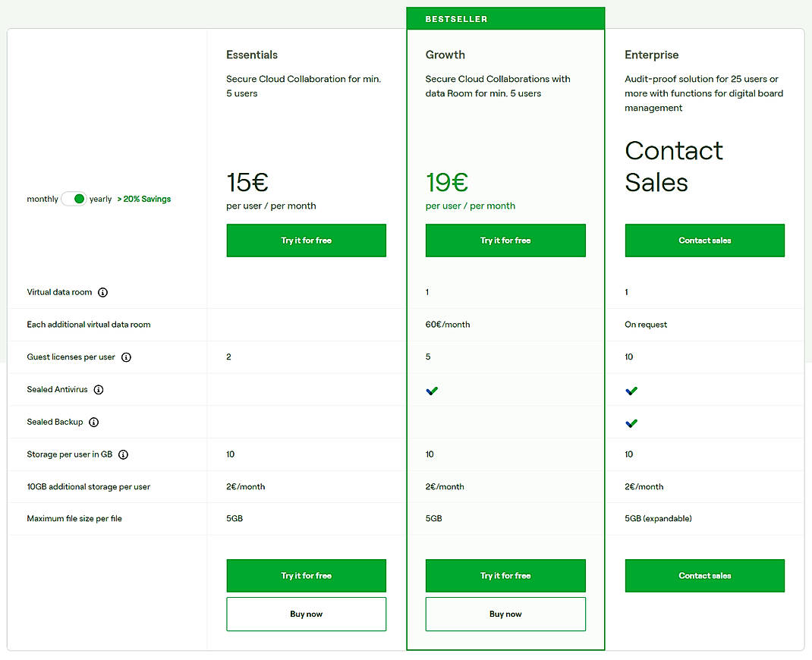Click Buy now in Essentials column
This screenshot has width=812, height=660.
click(x=306, y=614)
